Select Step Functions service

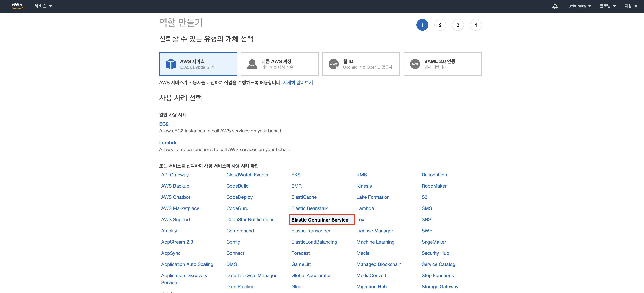(437, 276)
